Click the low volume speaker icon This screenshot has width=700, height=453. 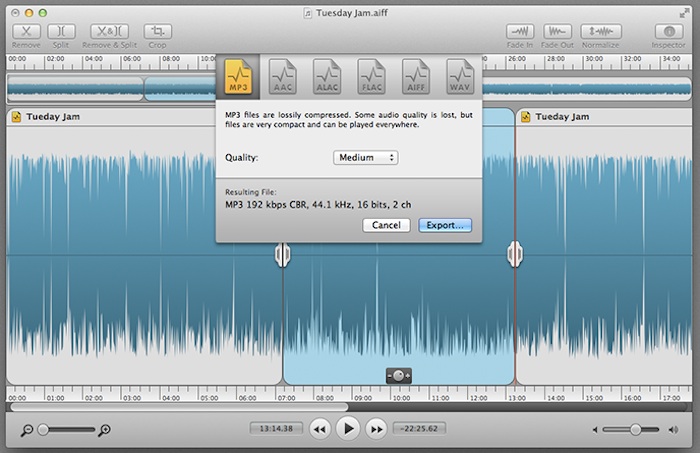(x=595, y=430)
